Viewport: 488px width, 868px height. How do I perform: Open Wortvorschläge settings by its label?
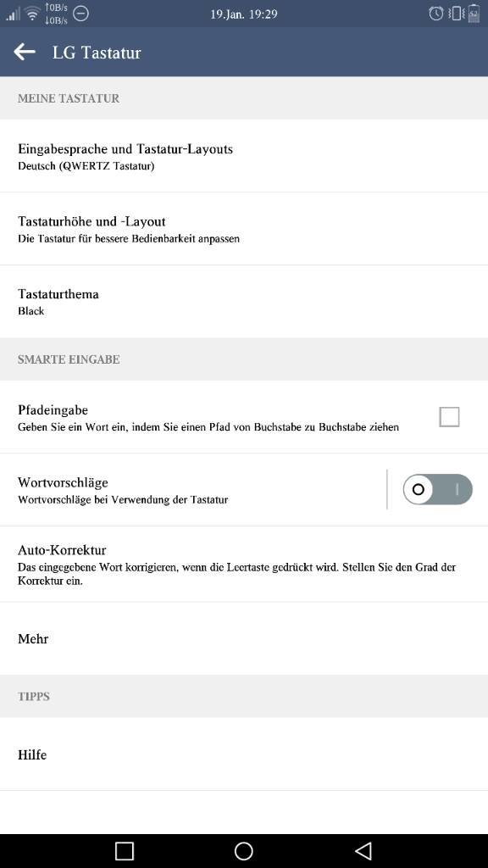pos(63,482)
